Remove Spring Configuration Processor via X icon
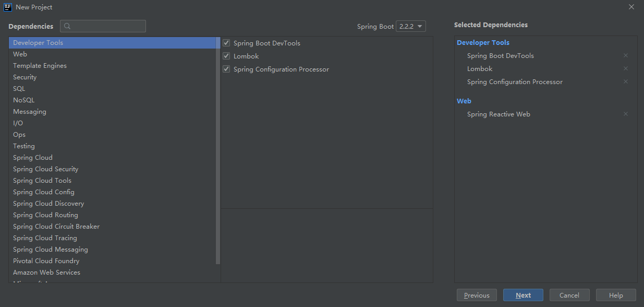Screen dimensions: 644x307 coord(625,82)
